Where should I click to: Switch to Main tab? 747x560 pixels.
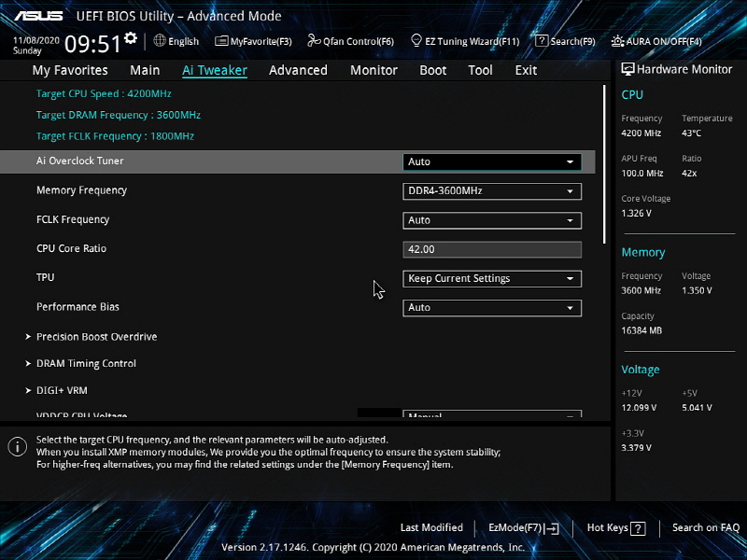(x=145, y=71)
